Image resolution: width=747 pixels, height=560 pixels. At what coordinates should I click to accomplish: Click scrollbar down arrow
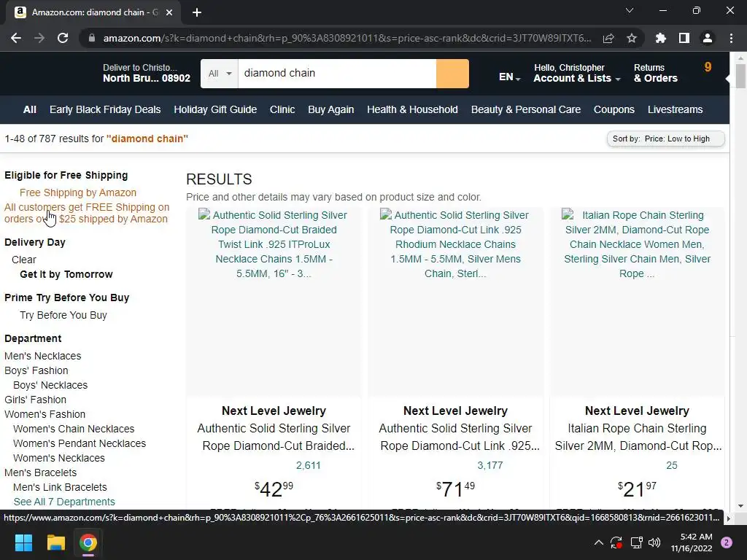(740, 506)
